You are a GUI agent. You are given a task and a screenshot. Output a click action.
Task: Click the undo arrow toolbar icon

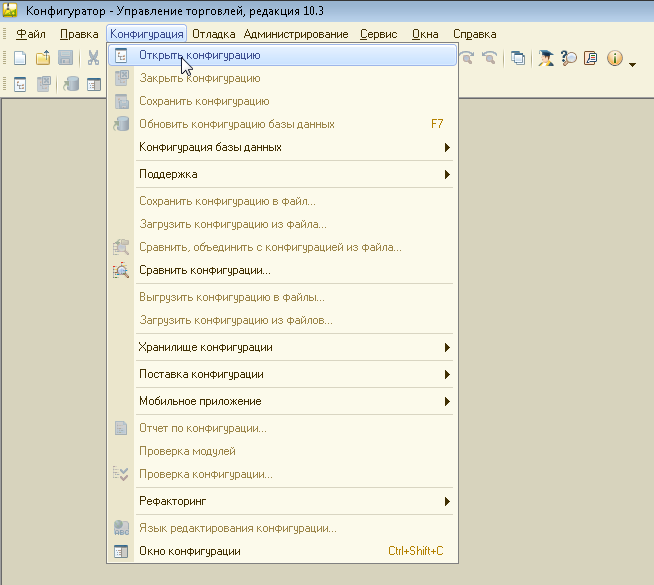pos(490,58)
